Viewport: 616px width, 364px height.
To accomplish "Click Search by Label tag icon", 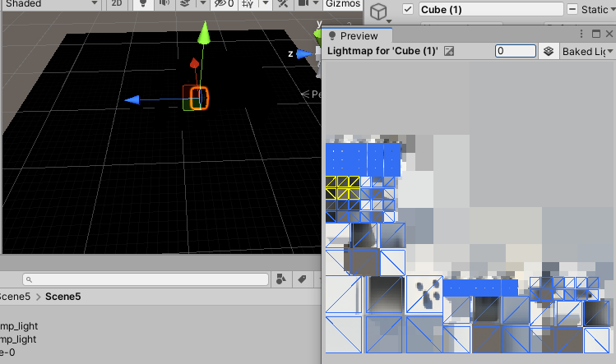I will tap(302, 279).
